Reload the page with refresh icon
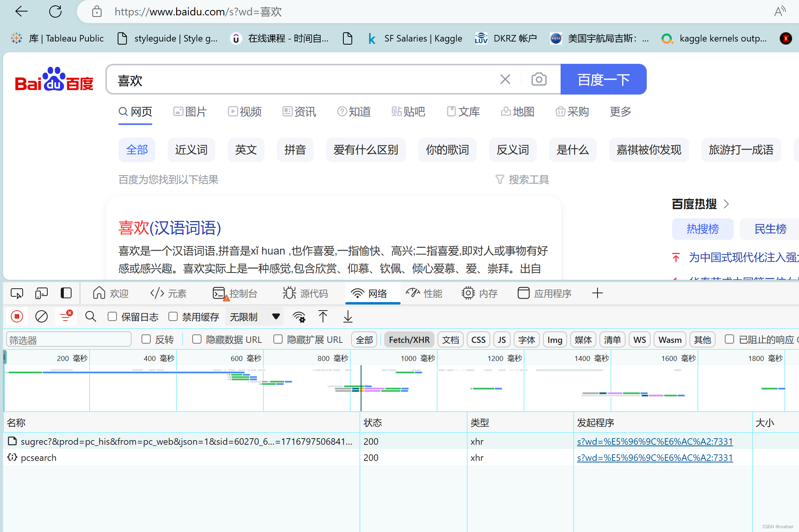Image resolution: width=799 pixels, height=532 pixels. pyautogui.click(x=55, y=12)
